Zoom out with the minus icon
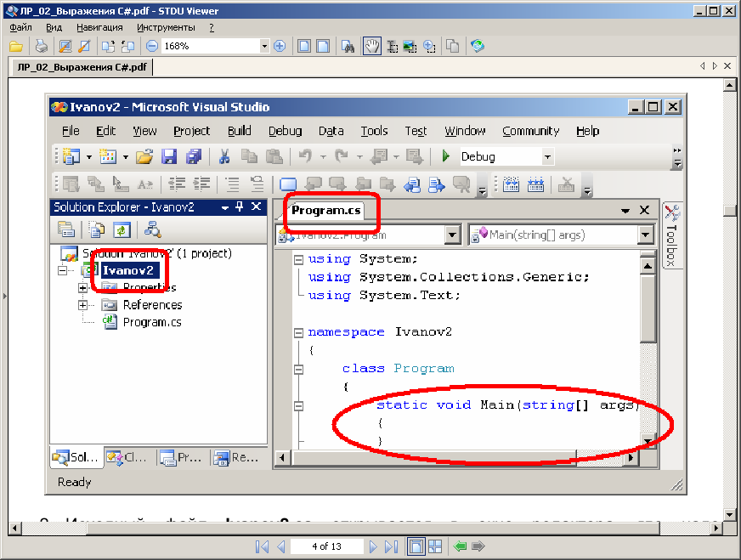The width and height of the screenshot is (741, 560). [152, 46]
